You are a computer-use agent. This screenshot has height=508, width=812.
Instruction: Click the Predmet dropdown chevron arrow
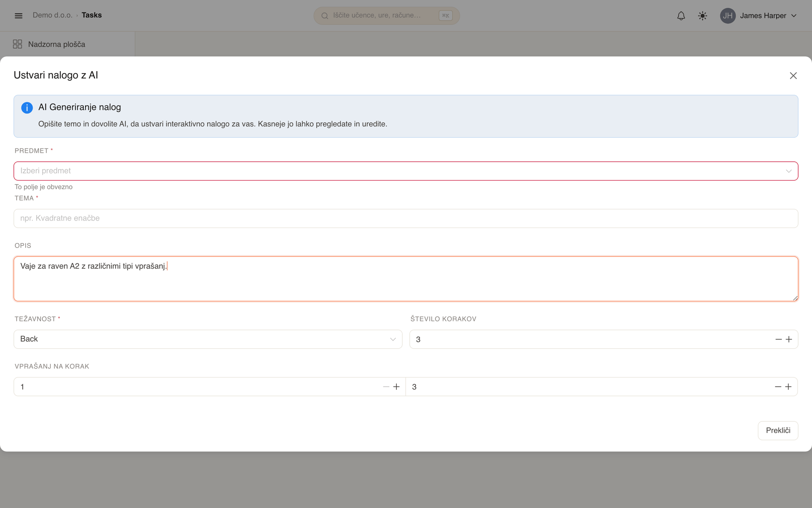click(788, 171)
